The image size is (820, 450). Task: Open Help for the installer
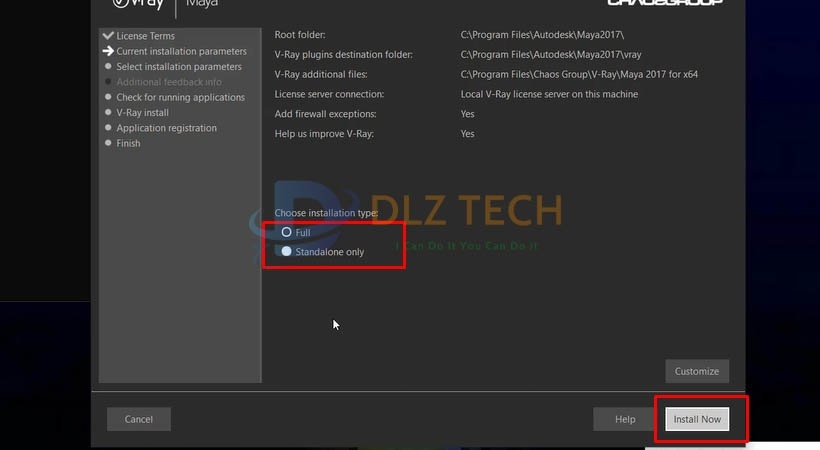click(625, 419)
